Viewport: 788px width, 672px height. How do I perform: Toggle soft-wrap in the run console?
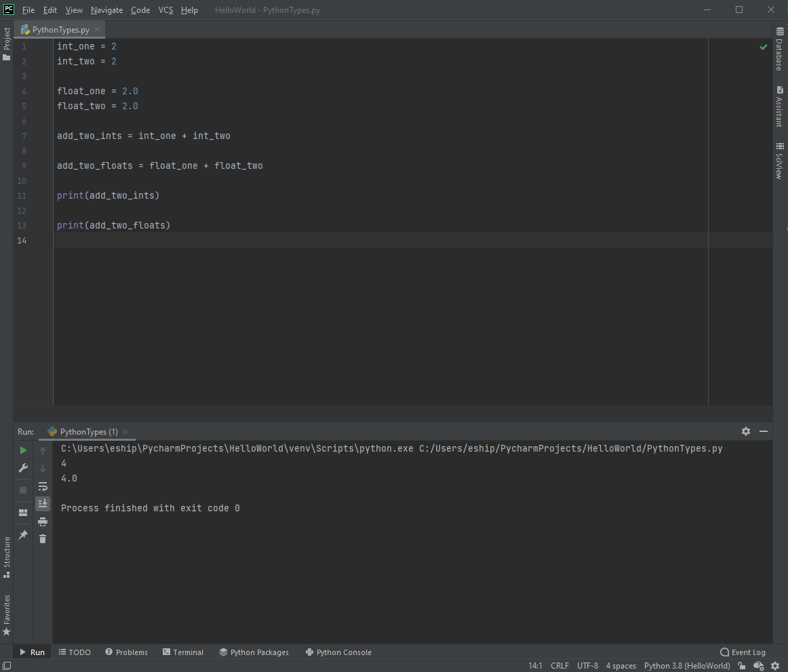tap(42, 486)
